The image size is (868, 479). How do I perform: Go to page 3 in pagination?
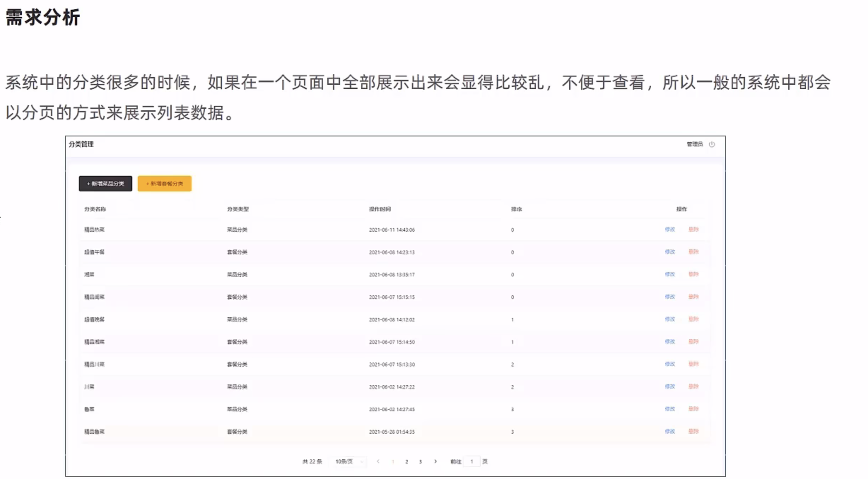coord(421,461)
